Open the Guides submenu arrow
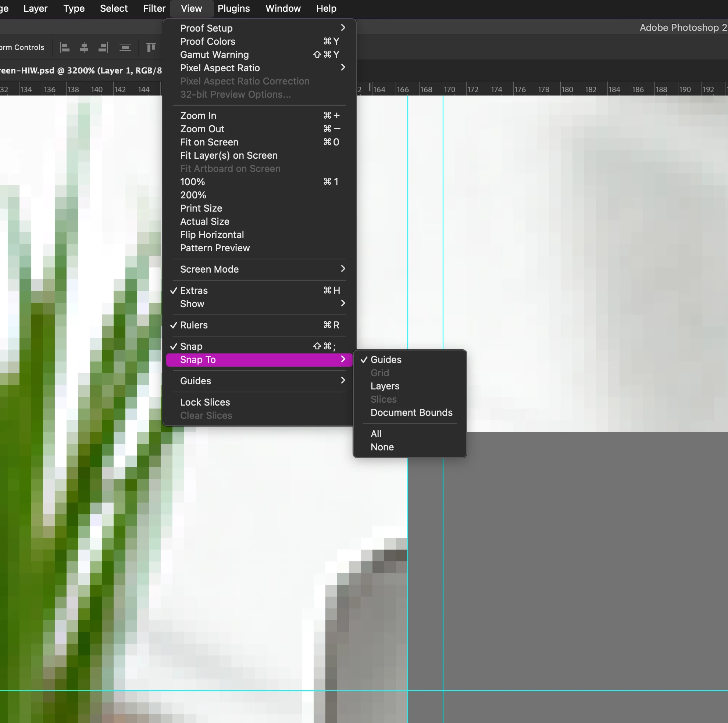728x723 pixels. (342, 381)
